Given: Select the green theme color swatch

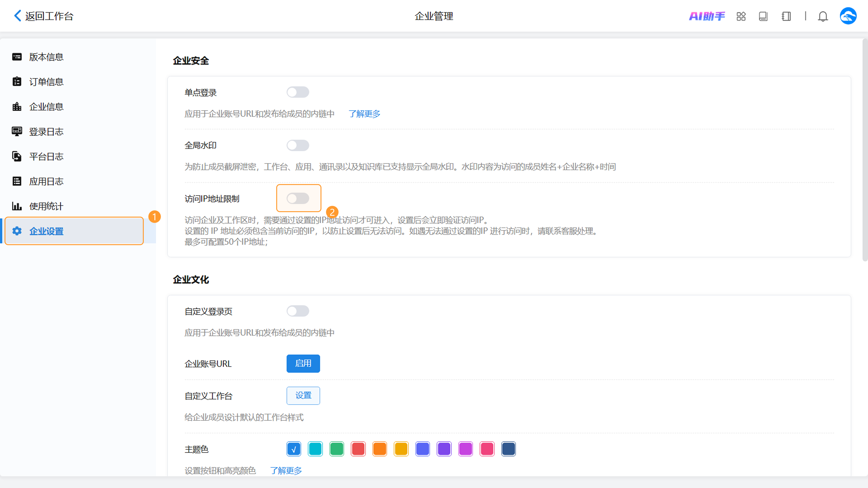Looking at the screenshot, I should (337, 449).
